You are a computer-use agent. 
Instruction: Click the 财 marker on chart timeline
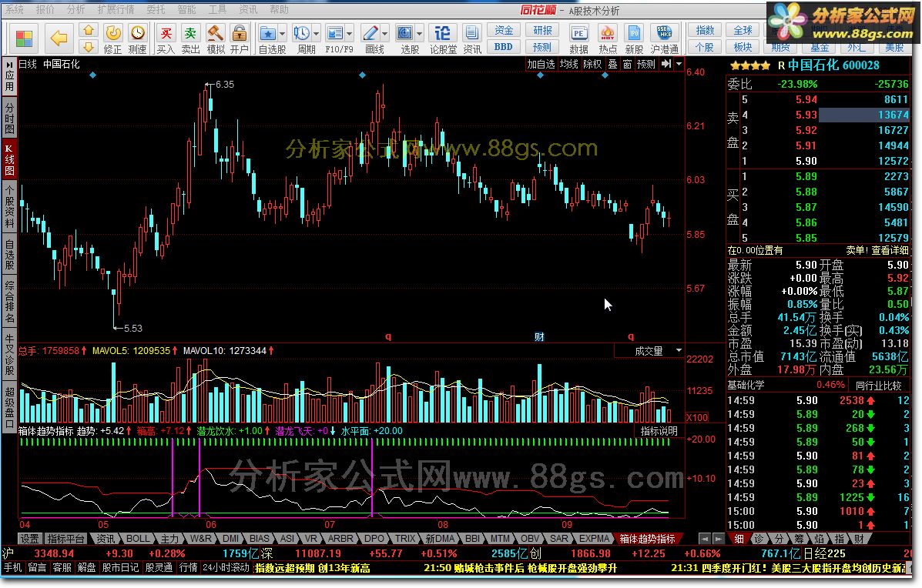(x=539, y=336)
